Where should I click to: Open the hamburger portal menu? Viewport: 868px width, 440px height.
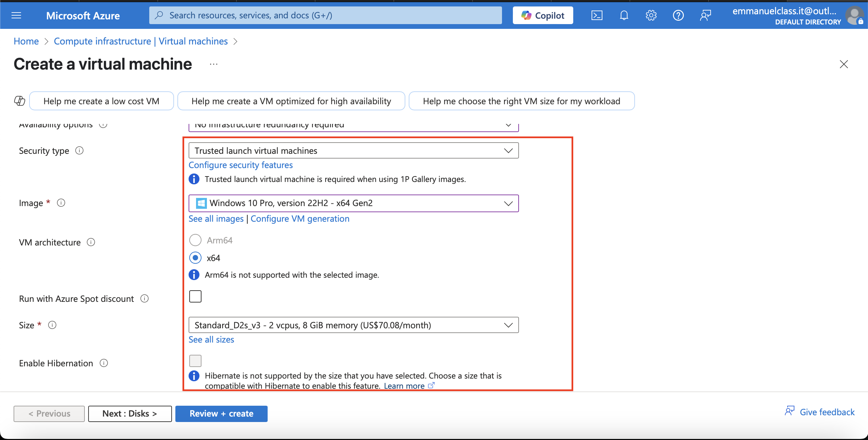[16, 15]
